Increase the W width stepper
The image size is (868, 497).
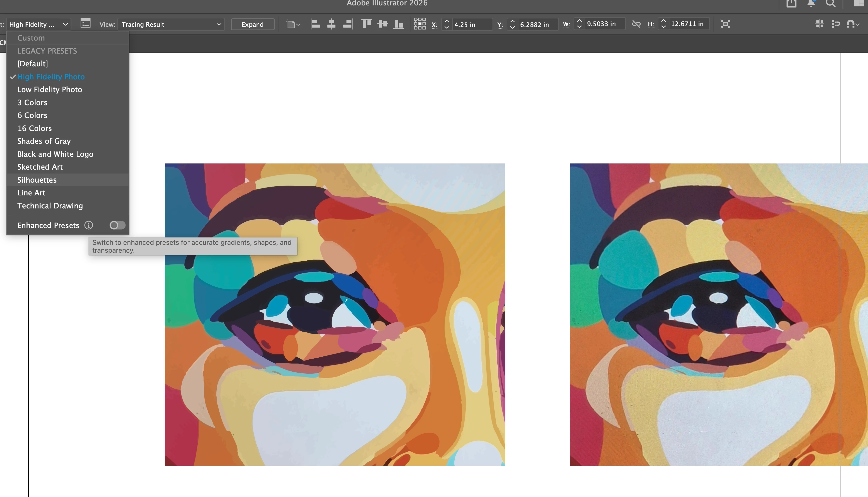click(579, 21)
